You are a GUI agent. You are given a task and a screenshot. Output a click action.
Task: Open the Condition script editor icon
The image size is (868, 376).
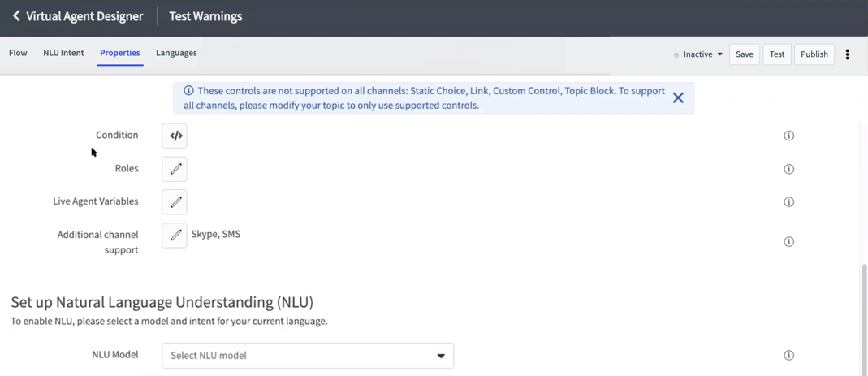(175, 136)
